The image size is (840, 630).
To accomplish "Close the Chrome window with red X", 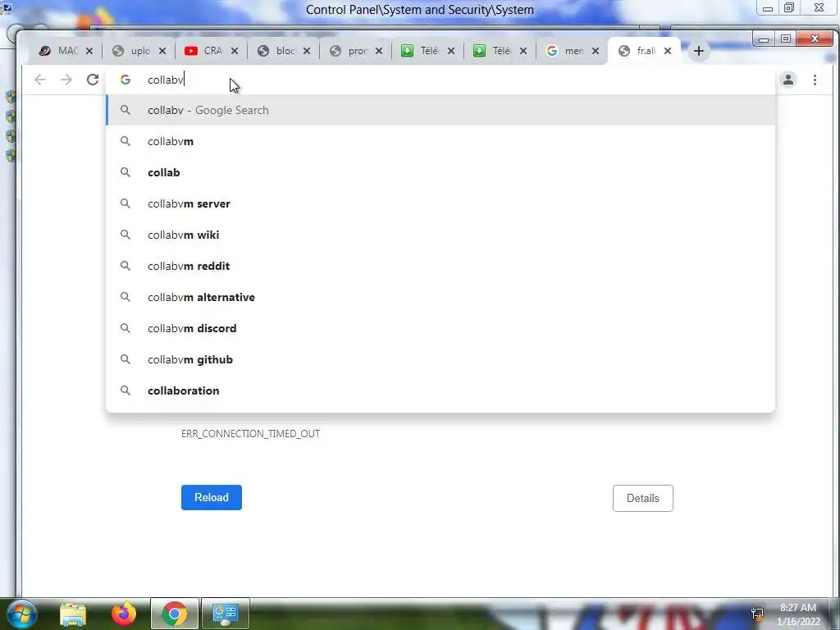I will (x=815, y=39).
